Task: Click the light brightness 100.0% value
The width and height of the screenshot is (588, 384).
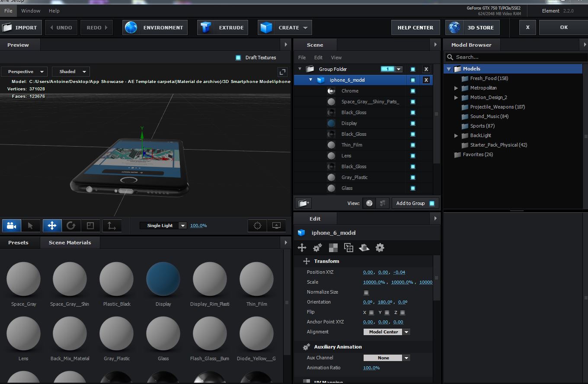Action: coord(198,226)
